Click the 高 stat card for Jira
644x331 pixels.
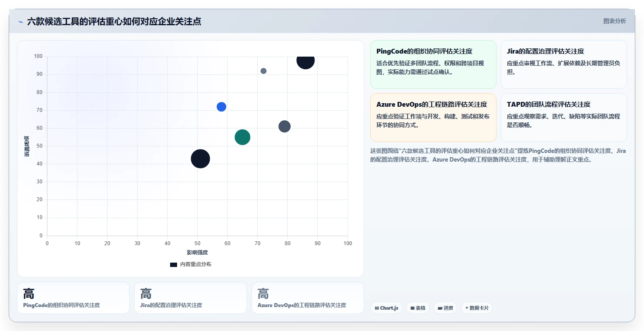[190, 298]
